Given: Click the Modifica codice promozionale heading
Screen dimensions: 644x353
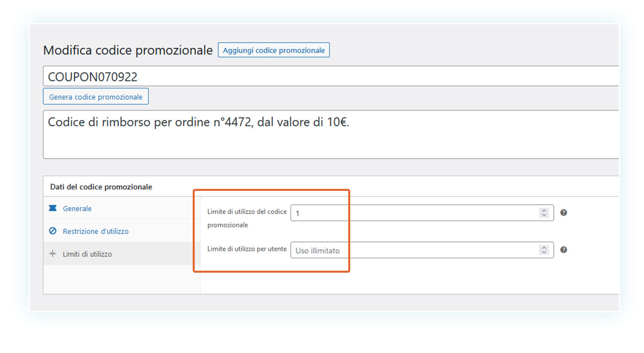Looking at the screenshot, I should [128, 50].
